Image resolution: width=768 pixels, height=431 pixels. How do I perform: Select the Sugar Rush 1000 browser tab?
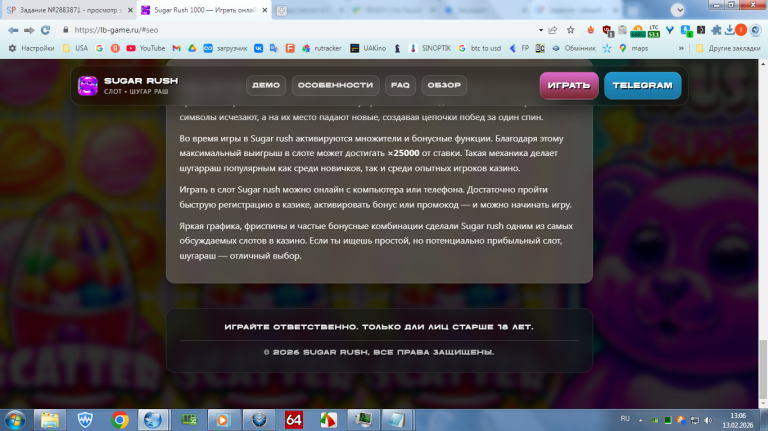205,10
